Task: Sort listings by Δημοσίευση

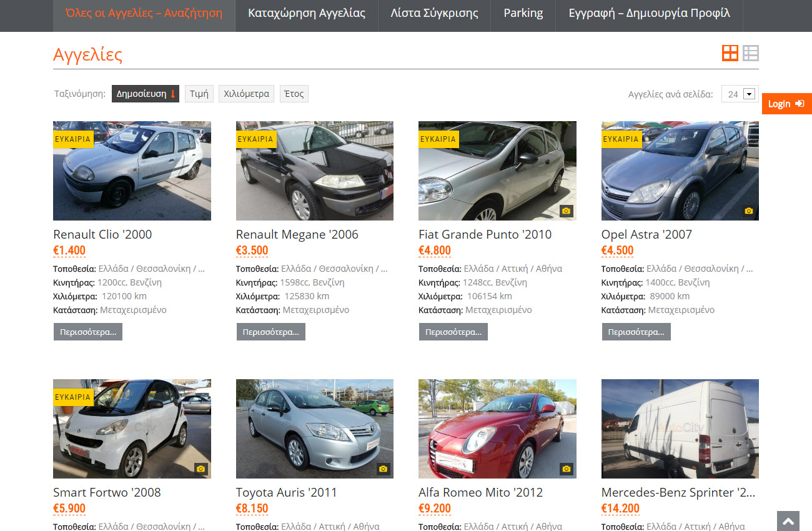Action: pos(146,94)
